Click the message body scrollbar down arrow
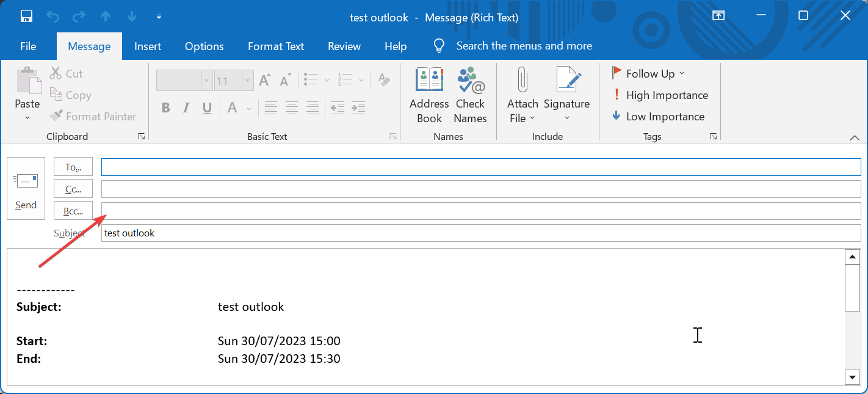Screen dimensions: 868x394 (x=852, y=378)
